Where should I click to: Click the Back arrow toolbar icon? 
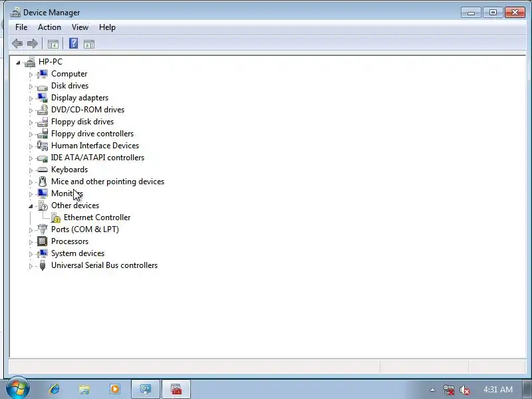[17, 43]
